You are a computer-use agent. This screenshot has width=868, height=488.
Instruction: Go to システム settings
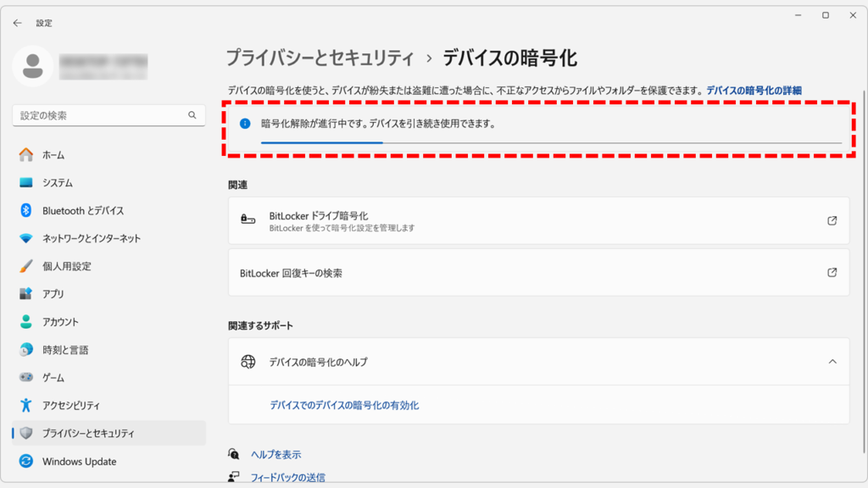click(109, 183)
